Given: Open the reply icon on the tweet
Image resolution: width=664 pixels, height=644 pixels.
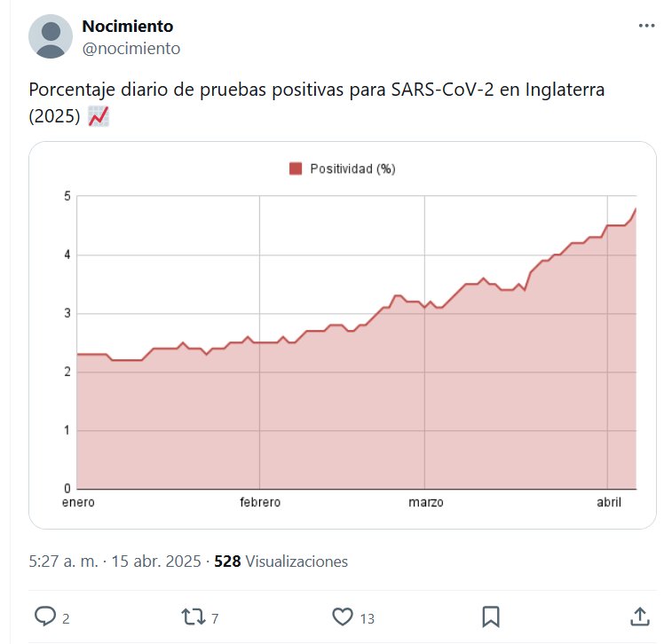Looking at the screenshot, I should click(x=44, y=617).
